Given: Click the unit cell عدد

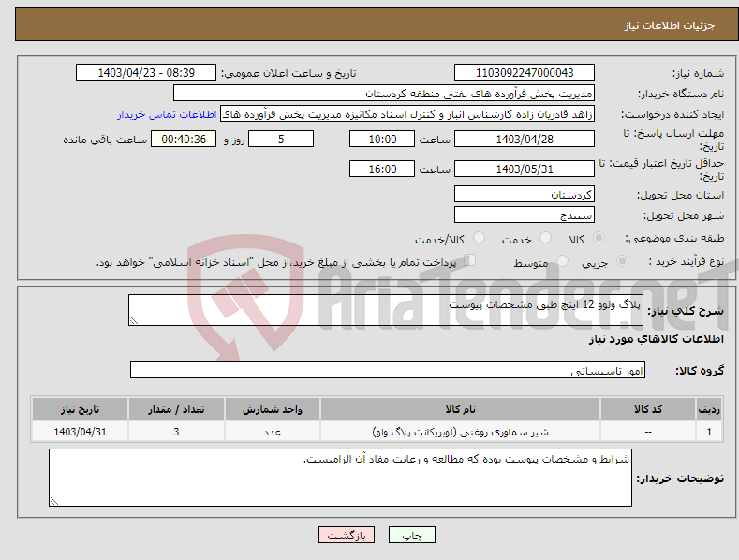Looking at the screenshot, I should click(273, 432).
